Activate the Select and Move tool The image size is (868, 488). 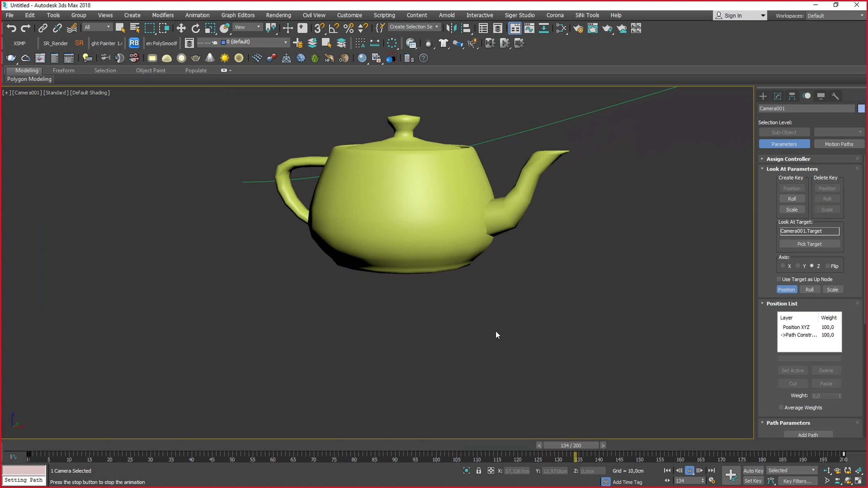coord(181,28)
